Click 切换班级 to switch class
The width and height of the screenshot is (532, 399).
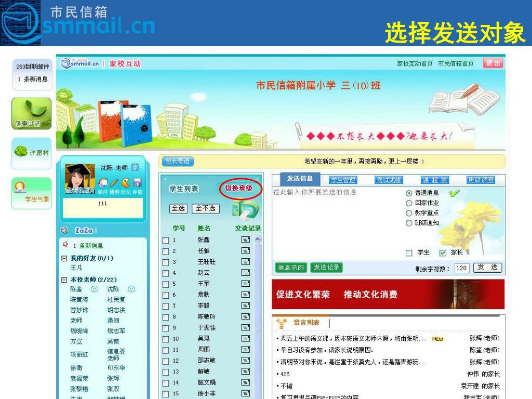coord(239,188)
